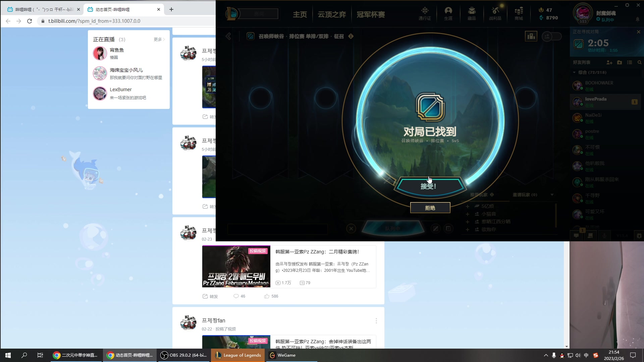Select friend postre

(605, 134)
